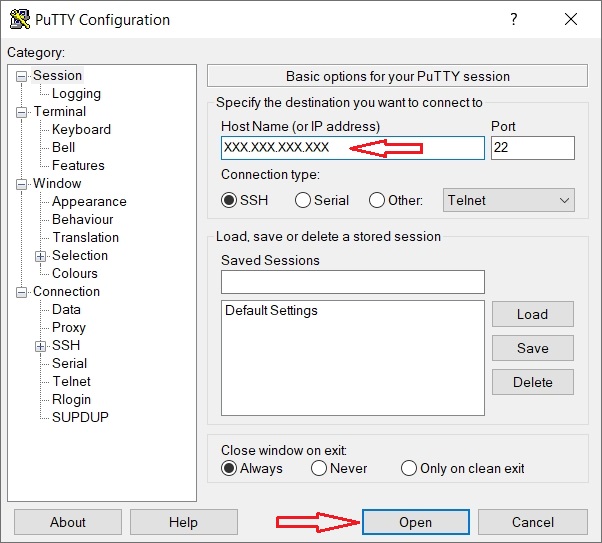
Task: Open the Telnet connection type dropdown
Action: tap(509, 200)
